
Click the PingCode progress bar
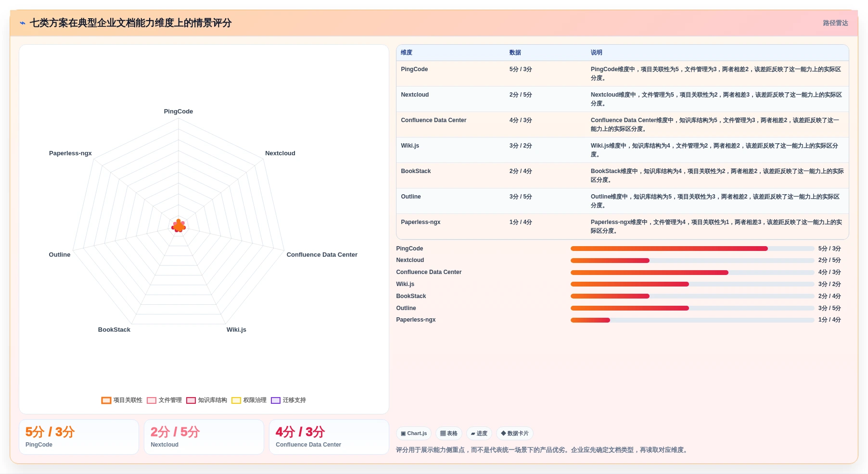tap(692, 249)
